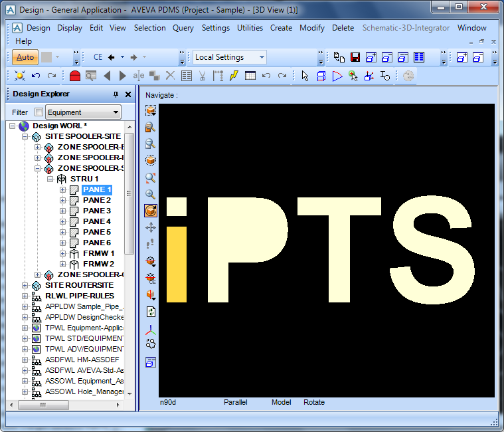Click the first undo arrow icon
The height and width of the screenshot is (432, 504).
(x=36, y=76)
